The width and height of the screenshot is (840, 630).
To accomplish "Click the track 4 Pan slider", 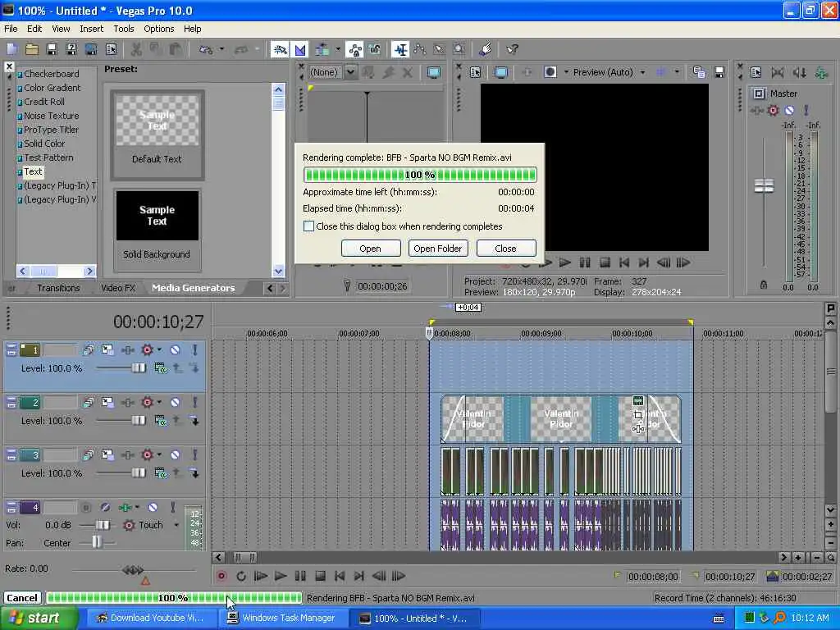I will [97, 543].
